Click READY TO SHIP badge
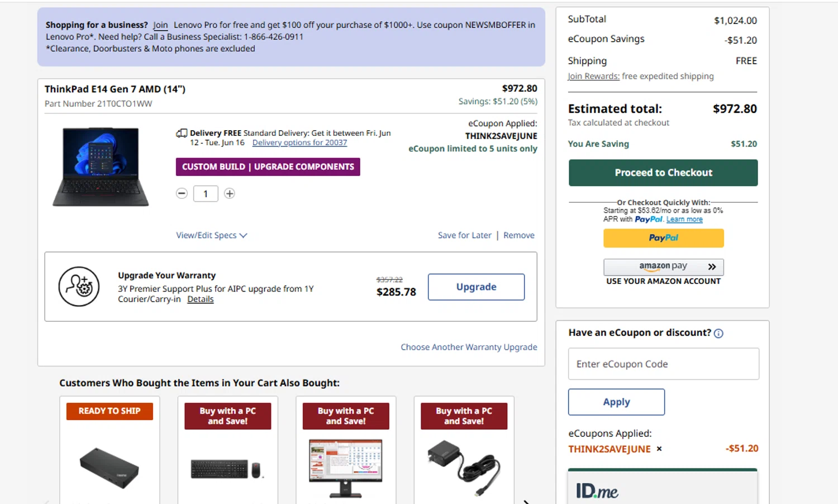This screenshot has width=838, height=504. tap(109, 411)
